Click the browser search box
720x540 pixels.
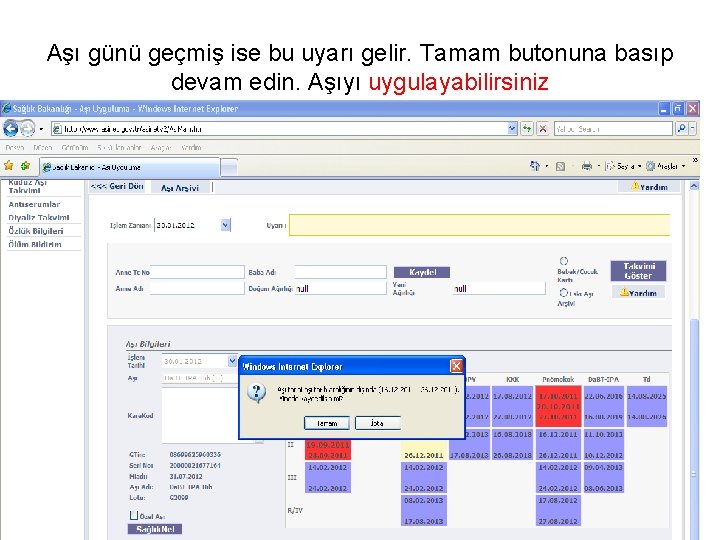point(613,129)
